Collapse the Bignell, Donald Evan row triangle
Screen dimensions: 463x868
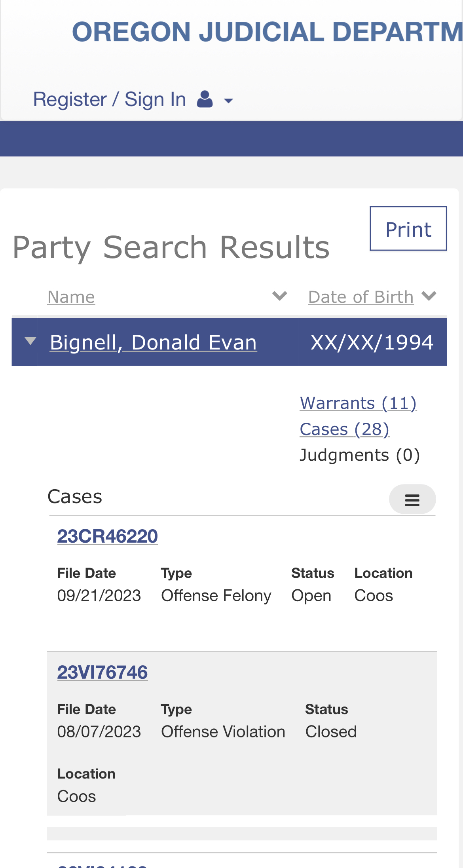click(30, 341)
